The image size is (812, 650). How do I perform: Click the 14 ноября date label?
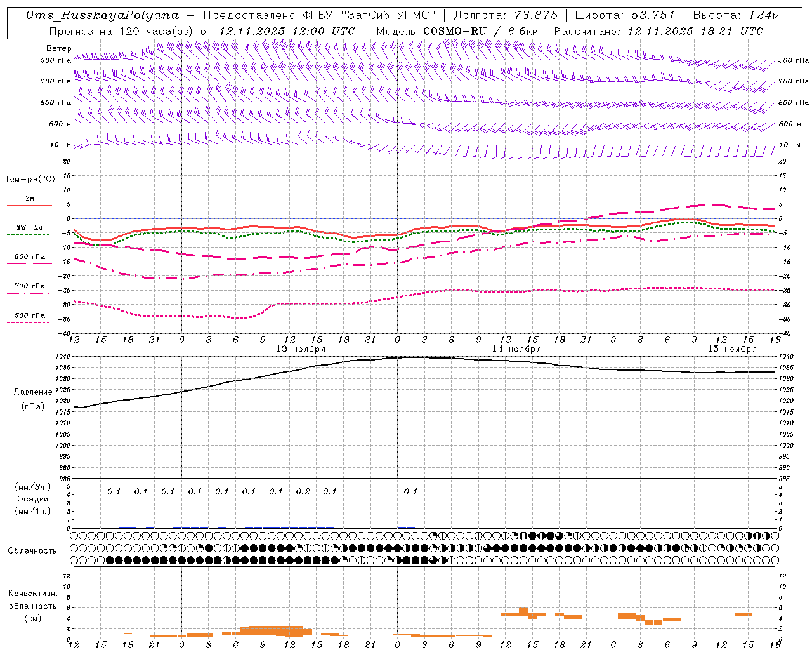[516, 348]
